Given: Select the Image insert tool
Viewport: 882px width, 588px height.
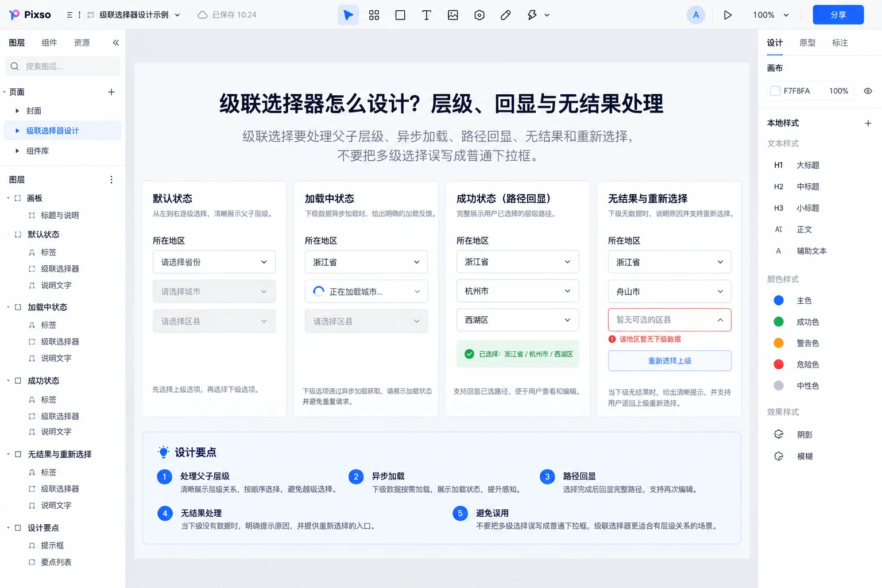Looking at the screenshot, I should (x=453, y=15).
